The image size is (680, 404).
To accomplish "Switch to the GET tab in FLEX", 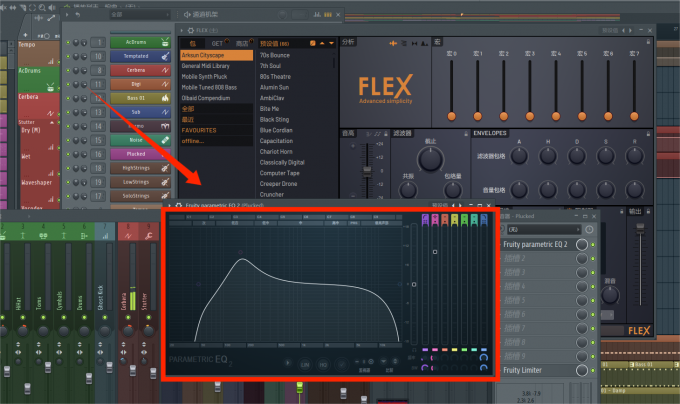I will click(x=215, y=43).
